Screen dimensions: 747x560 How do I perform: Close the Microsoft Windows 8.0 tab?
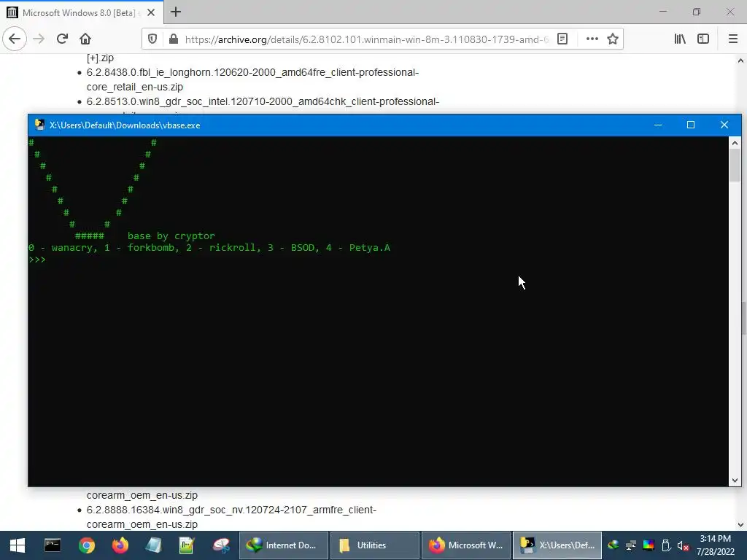151,12
